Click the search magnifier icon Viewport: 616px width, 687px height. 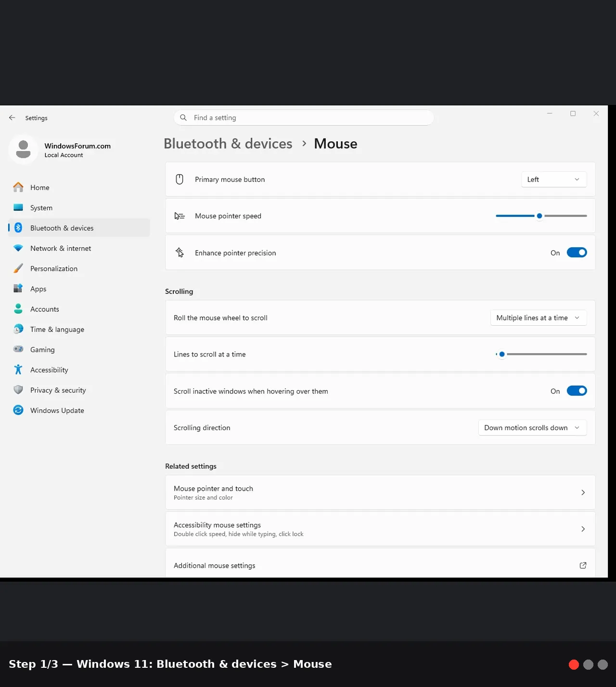[183, 117]
